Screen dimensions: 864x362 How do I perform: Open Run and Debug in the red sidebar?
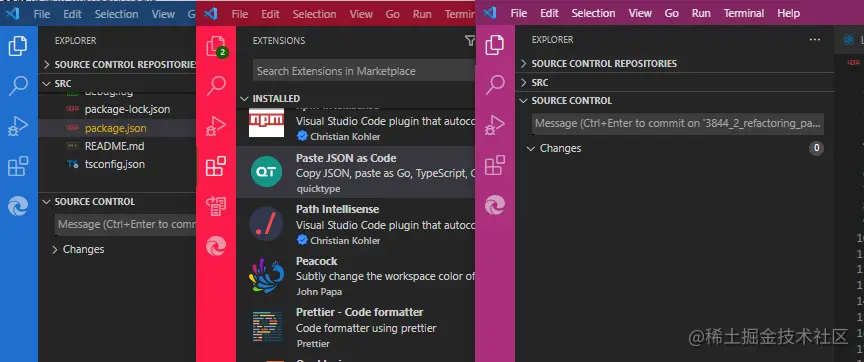pyautogui.click(x=216, y=126)
